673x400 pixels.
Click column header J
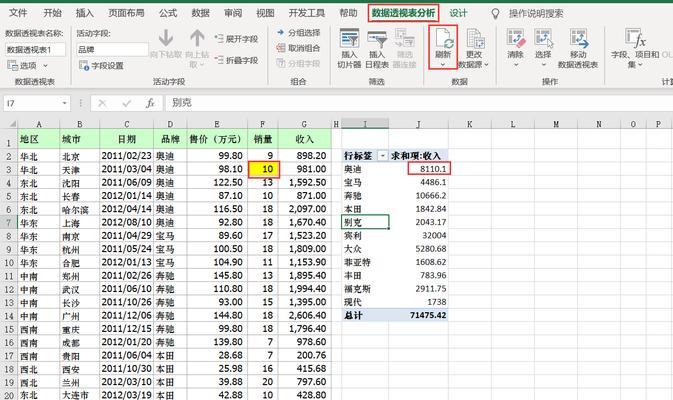point(418,124)
